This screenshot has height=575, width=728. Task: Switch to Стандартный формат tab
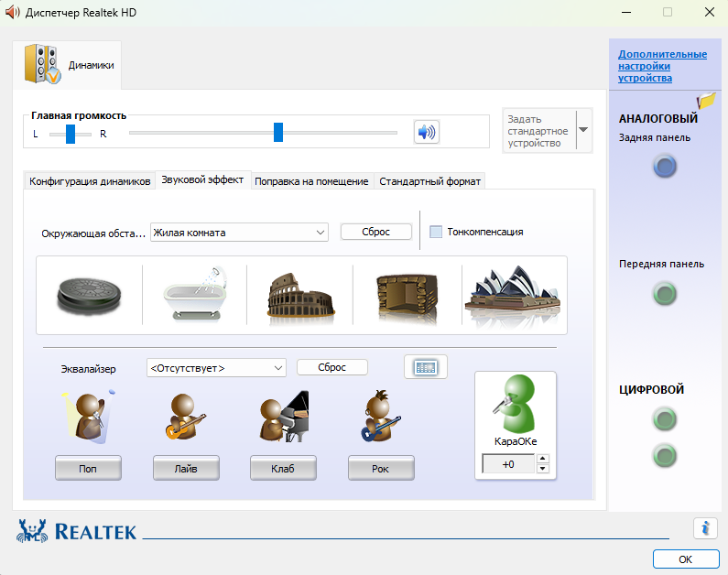pos(429,181)
